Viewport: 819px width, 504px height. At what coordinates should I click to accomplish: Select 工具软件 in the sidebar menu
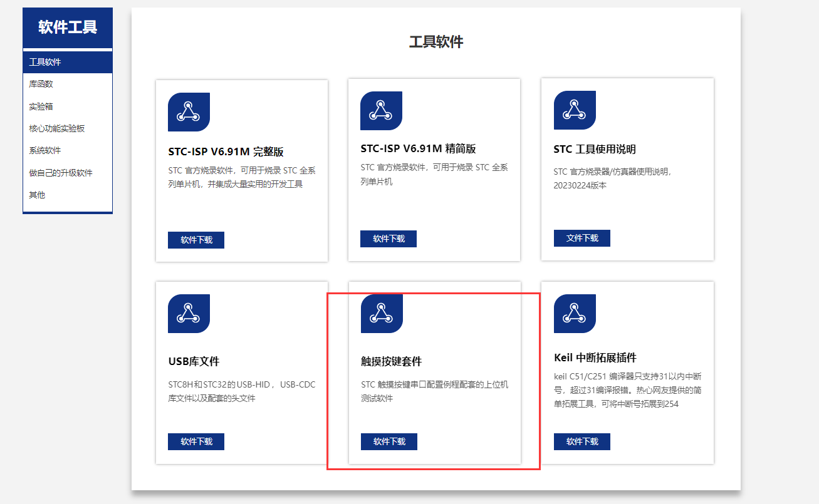(68, 62)
